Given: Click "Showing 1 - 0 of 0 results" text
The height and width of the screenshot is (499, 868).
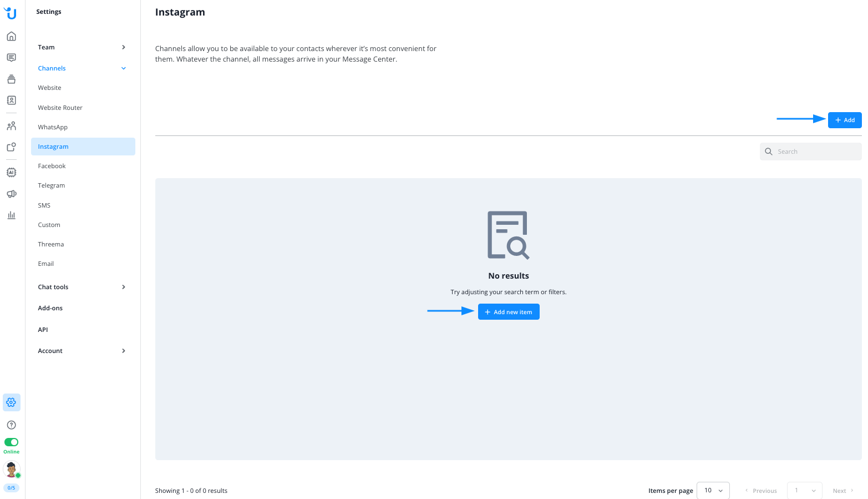Looking at the screenshot, I should point(191,491).
